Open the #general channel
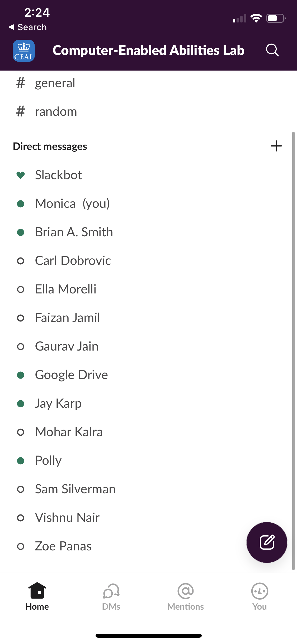 (x=148, y=83)
